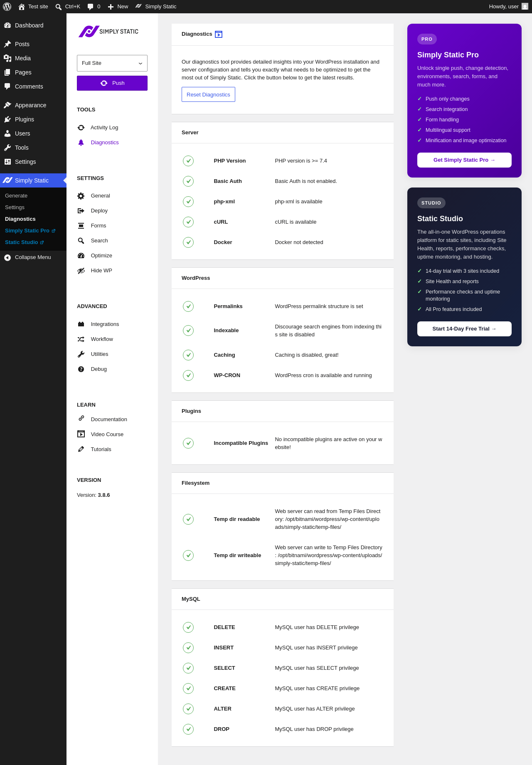Select Generate submenu item
This screenshot has width=532, height=765.
coord(16,196)
